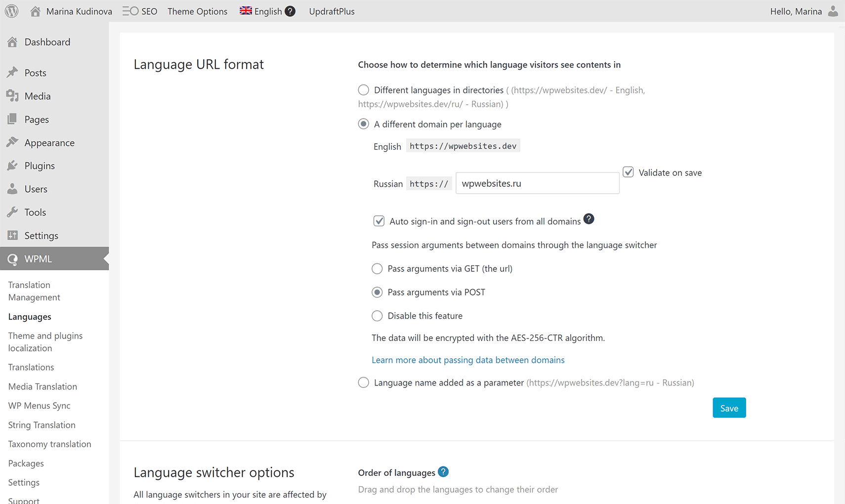Image resolution: width=845 pixels, height=504 pixels.
Task: Click the help icon next to English language
Action: click(x=290, y=11)
